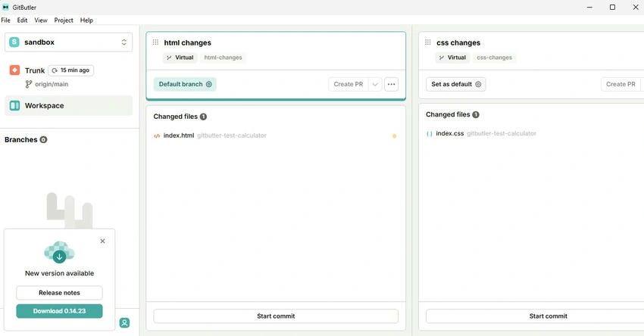Open the Create PR dropdown arrow
Screen dimensions: 644x336
375,84
